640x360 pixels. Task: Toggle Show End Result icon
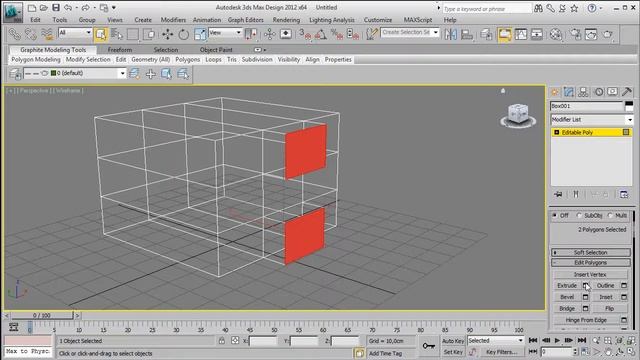tap(576, 194)
